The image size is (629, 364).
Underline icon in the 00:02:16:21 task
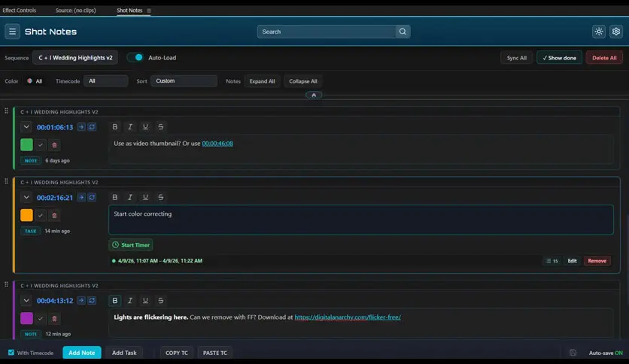145,197
